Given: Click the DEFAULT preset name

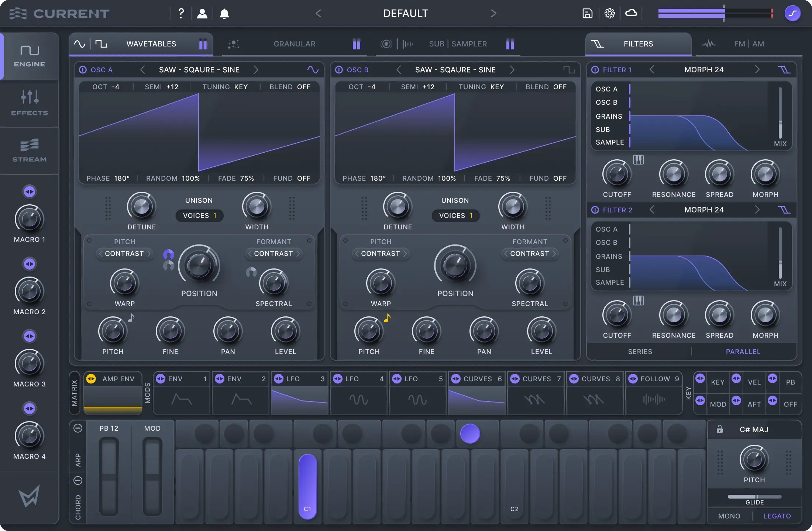Looking at the screenshot, I should 406,14.
